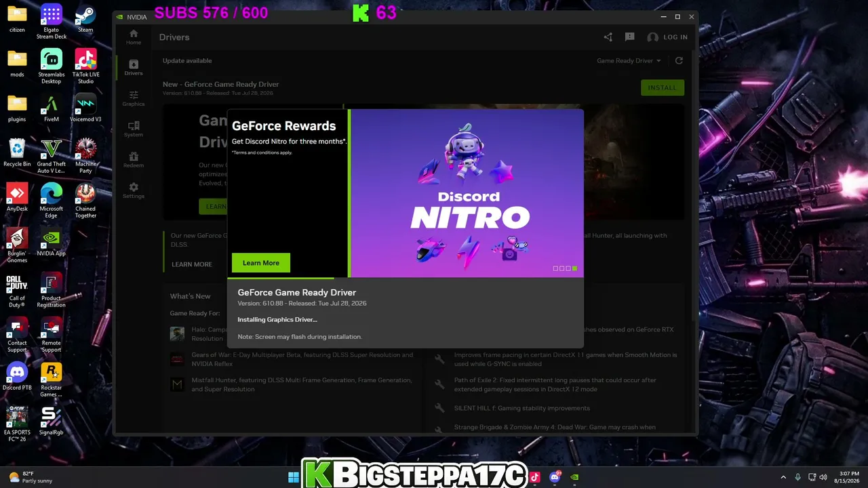Screen dimensions: 868x488
Task: Open Streamlabs Desktop shortcut
Action: (x=51, y=66)
